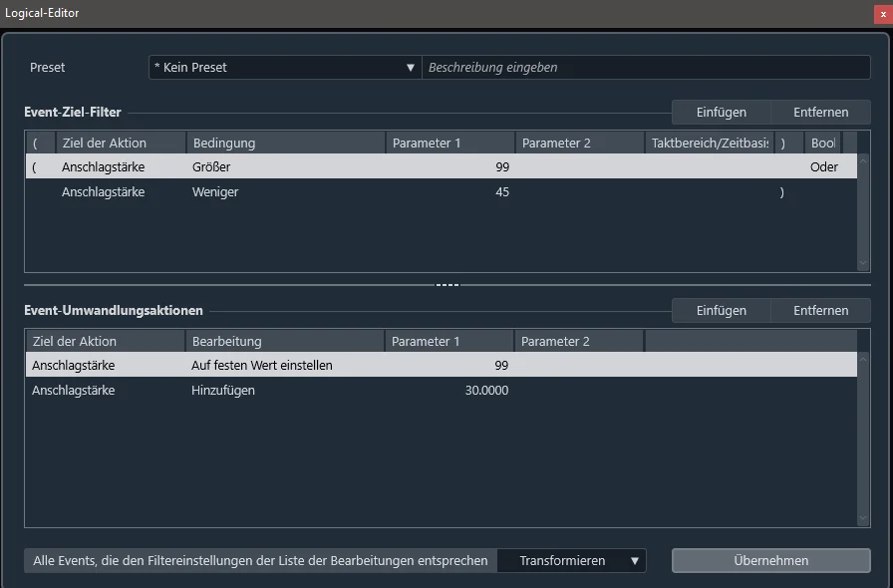Click Parameter 2 column header in actions list
The image size is (893, 588).
579,341
